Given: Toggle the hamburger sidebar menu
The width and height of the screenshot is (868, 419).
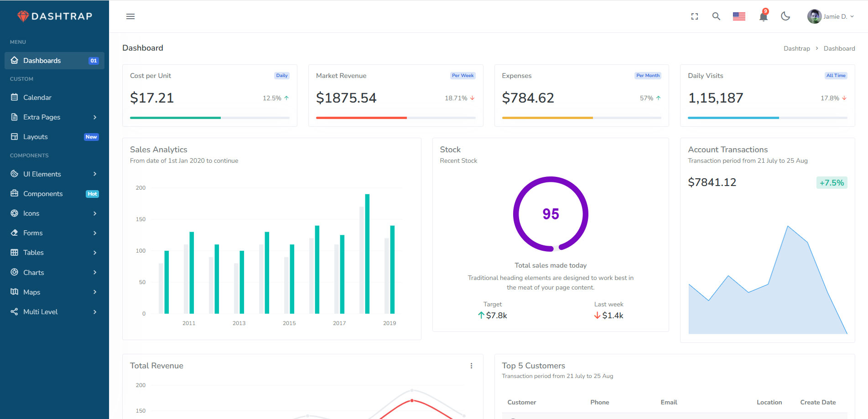Looking at the screenshot, I should pyautogui.click(x=130, y=16).
